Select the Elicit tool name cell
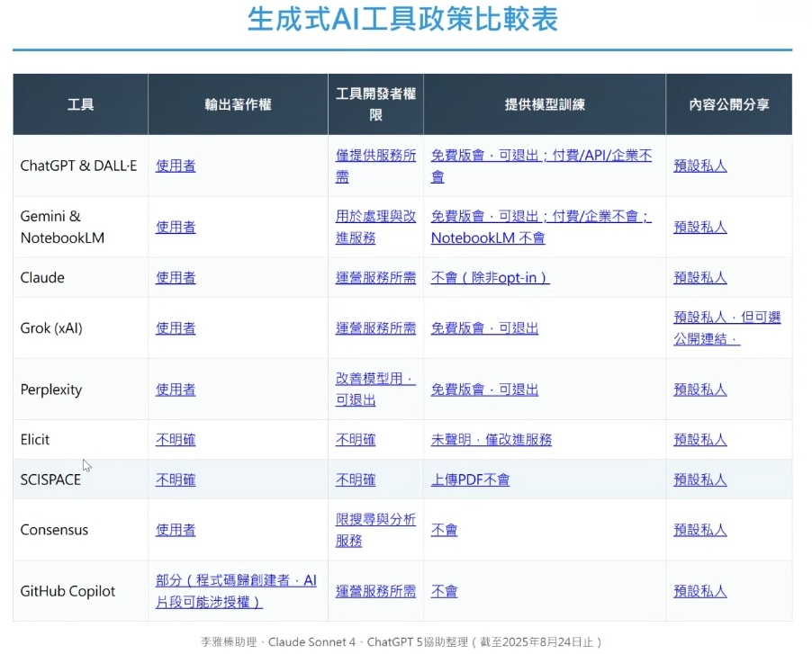Viewport: 812px width, 654px height. 80,440
